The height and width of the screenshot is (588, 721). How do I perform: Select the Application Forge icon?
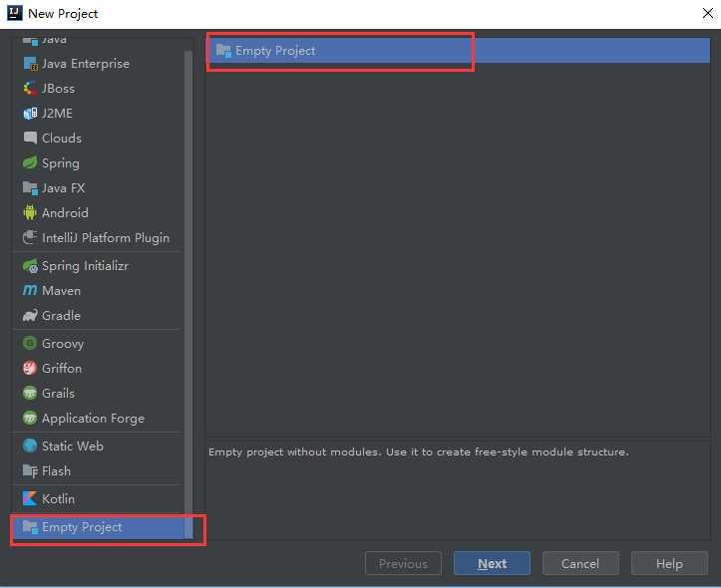(30, 418)
